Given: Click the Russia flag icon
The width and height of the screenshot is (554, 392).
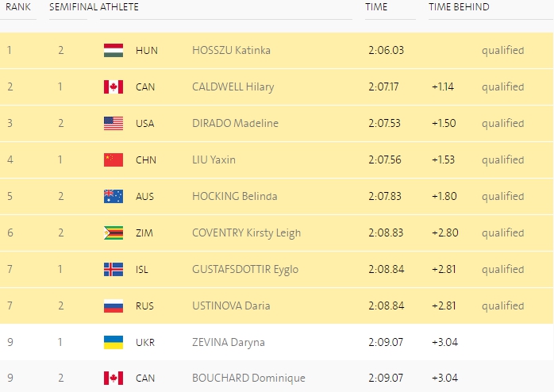Looking at the screenshot, I should (x=113, y=306).
